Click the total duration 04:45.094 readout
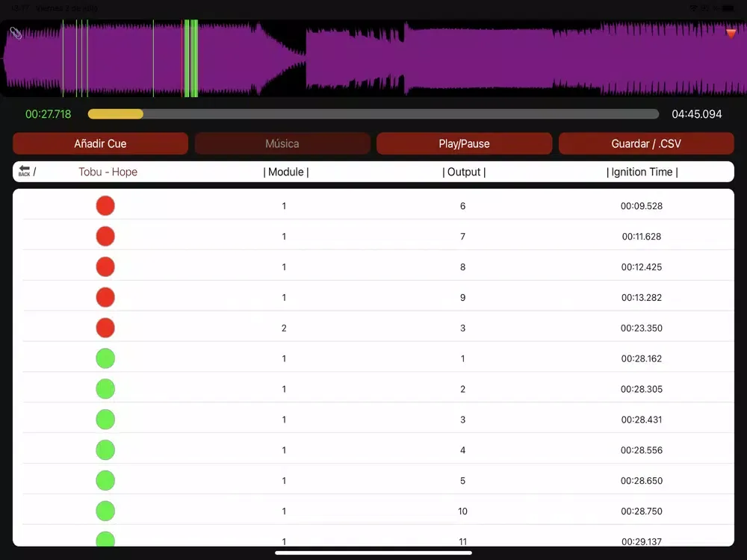This screenshot has width=747, height=560. click(x=696, y=113)
